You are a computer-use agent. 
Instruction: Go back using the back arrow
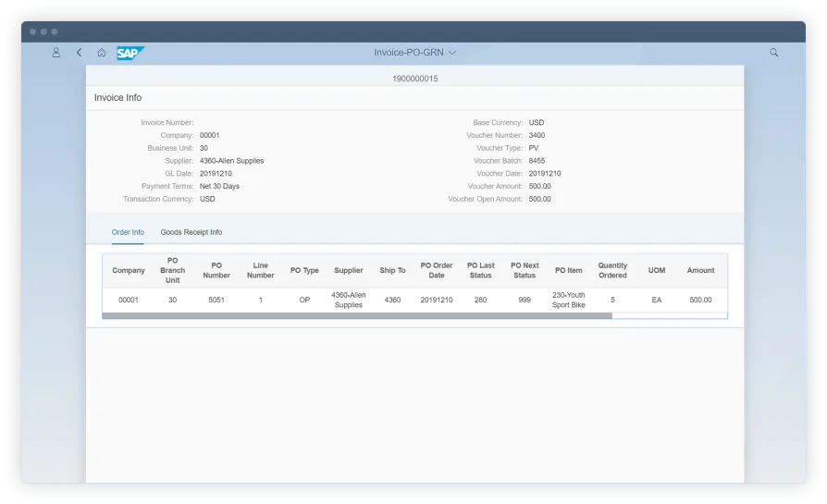click(x=79, y=53)
